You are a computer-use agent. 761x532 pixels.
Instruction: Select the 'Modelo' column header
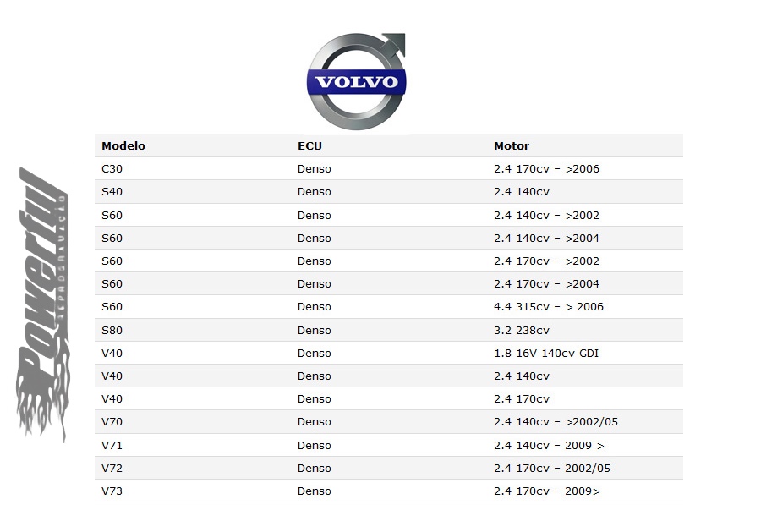tap(123, 146)
